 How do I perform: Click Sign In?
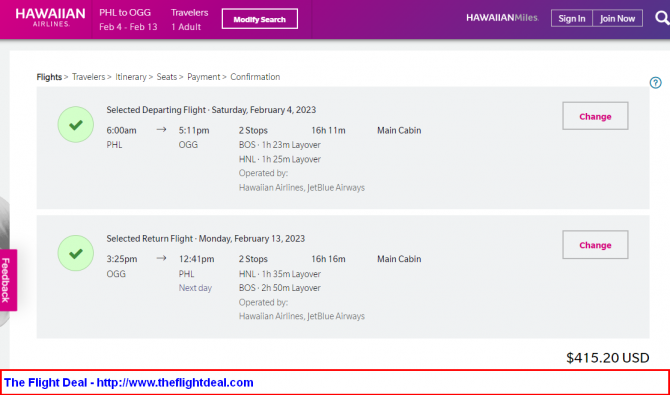[572, 18]
